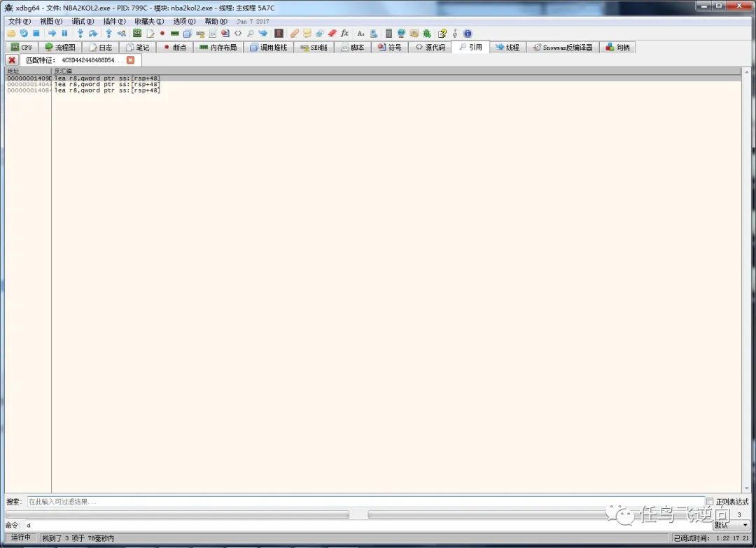756x548 pixels.
Task: Open the 调试 menu
Action: 83,21
